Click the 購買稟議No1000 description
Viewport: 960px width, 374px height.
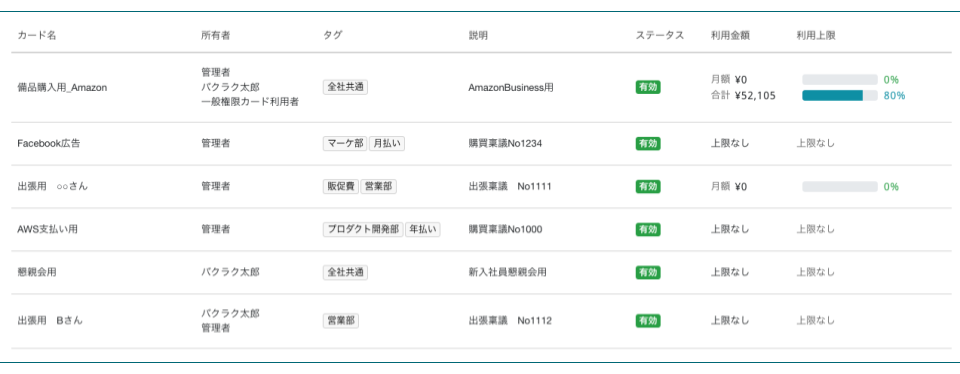tap(505, 230)
